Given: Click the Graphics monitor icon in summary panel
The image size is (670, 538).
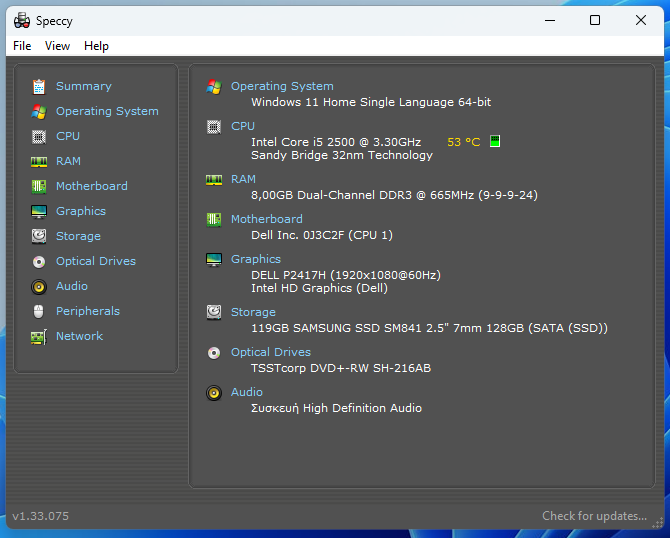Looking at the screenshot, I should coord(214,259).
